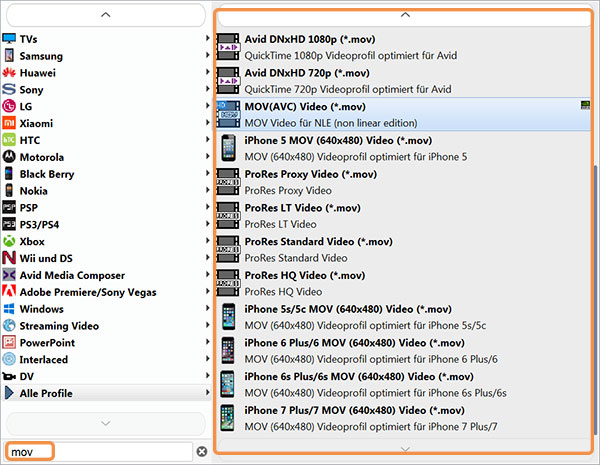This screenshot has height=465, width=600.
Task: Select iPhone 7 Plus/7 MOV profile
Action: (x=404, y=418)
